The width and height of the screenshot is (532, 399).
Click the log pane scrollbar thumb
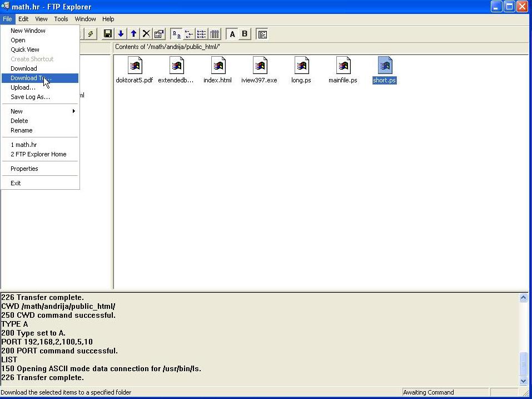(523, 364)
